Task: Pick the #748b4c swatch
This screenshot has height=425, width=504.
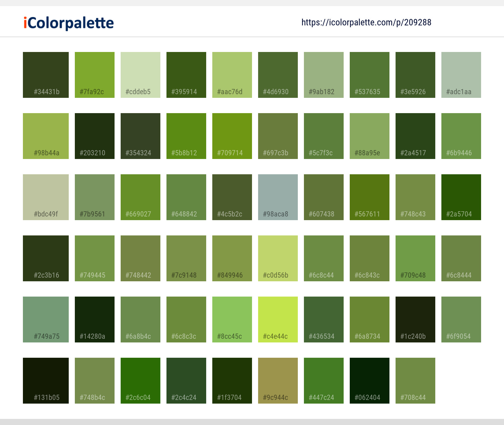Action: pos(95,381)
